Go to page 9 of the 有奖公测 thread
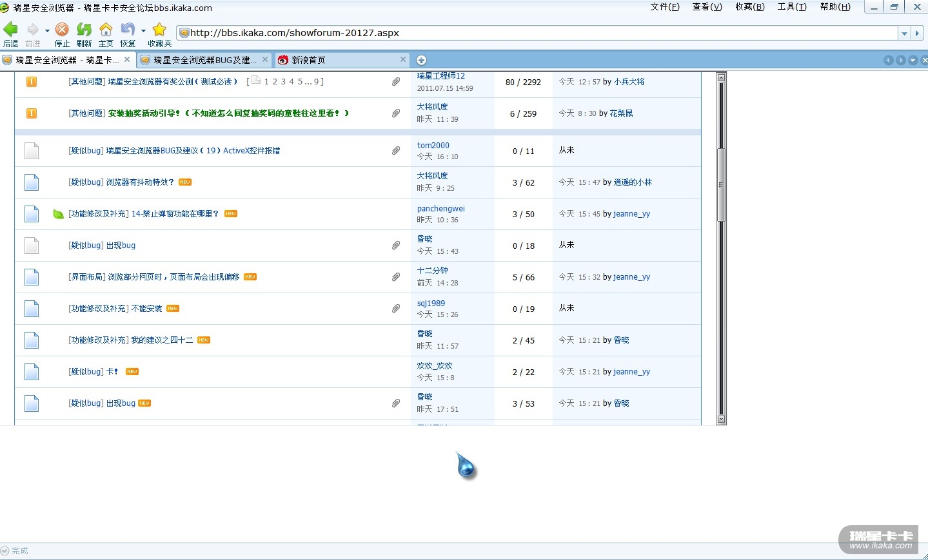The image size is (928, 560). [317, 82]
